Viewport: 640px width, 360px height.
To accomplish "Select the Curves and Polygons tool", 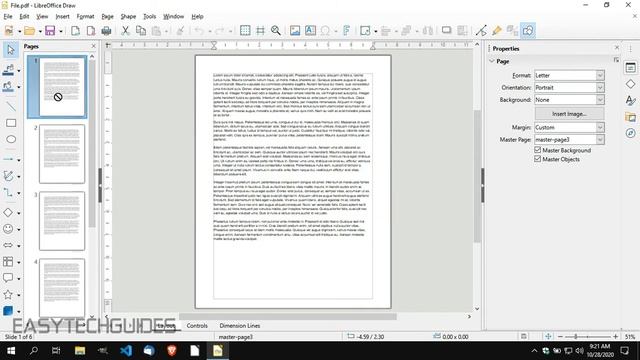I will point(8,176).
